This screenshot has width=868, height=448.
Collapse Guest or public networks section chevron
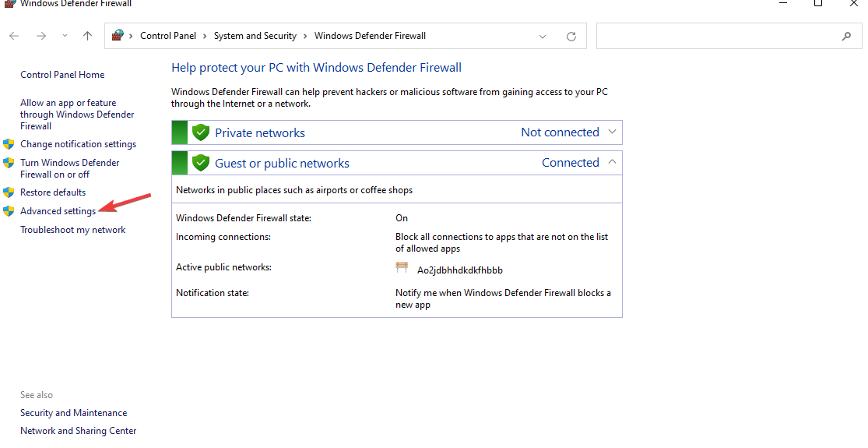click(612, 162)
